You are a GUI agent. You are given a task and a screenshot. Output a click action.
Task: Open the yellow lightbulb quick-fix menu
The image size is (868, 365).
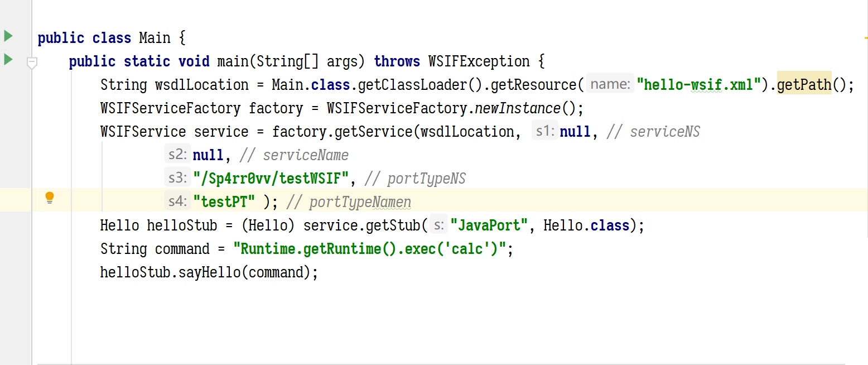(x=50, y=198)
